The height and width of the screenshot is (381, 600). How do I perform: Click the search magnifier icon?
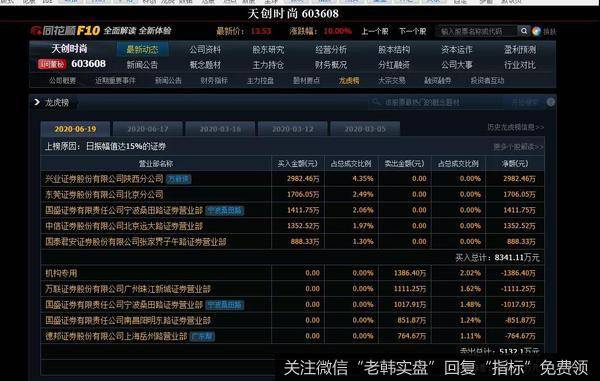pyautogui.click(x=524, y=31)
